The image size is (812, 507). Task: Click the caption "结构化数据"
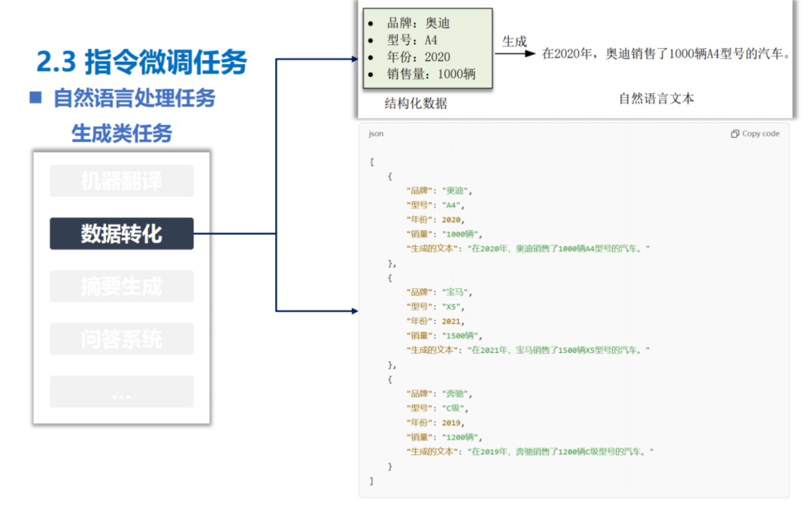416,104
